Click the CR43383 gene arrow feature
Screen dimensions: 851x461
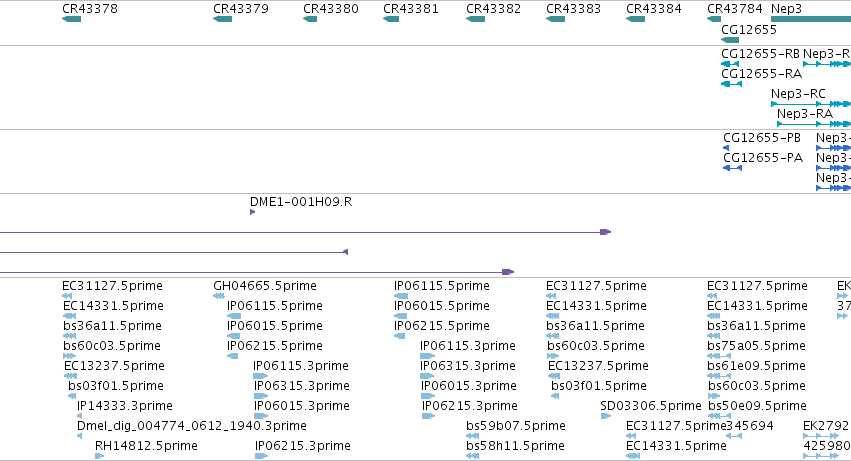(x=555, y=19)
